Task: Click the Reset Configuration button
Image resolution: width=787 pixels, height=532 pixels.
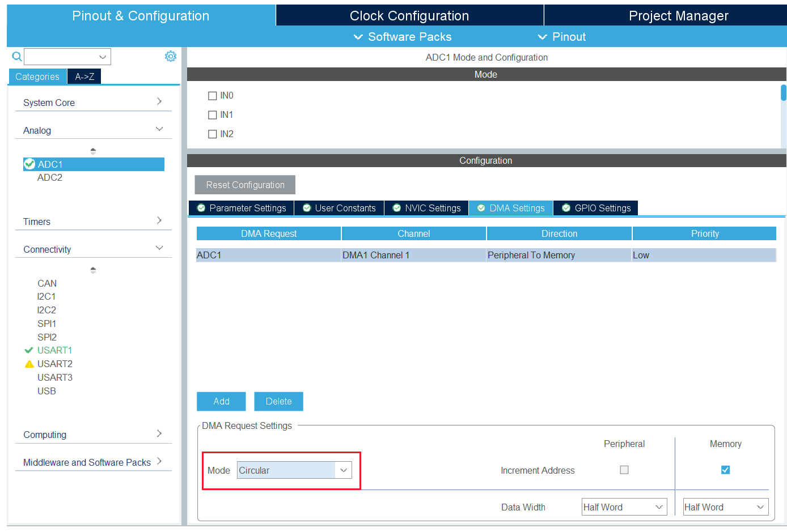Action: (x=245, y=185)
